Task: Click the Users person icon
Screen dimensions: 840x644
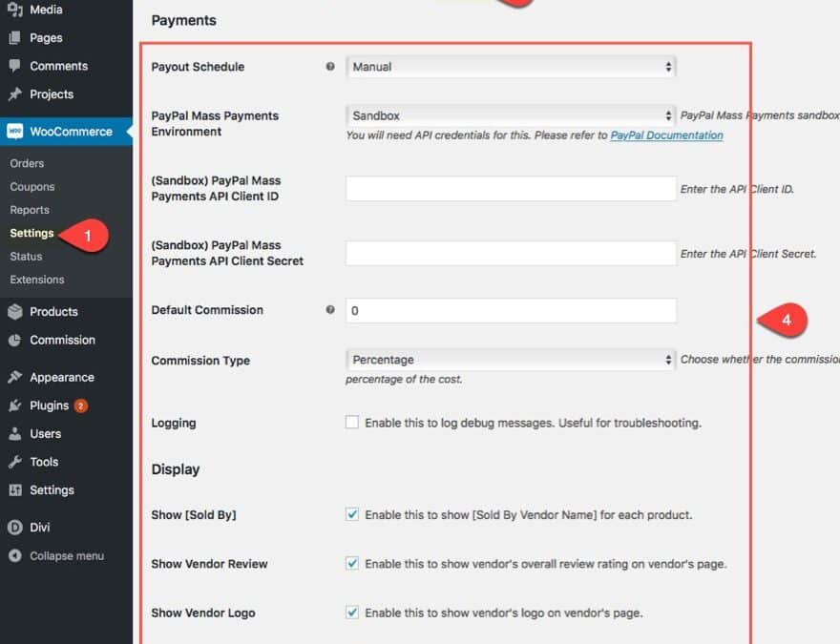Action: pos(15,433)
